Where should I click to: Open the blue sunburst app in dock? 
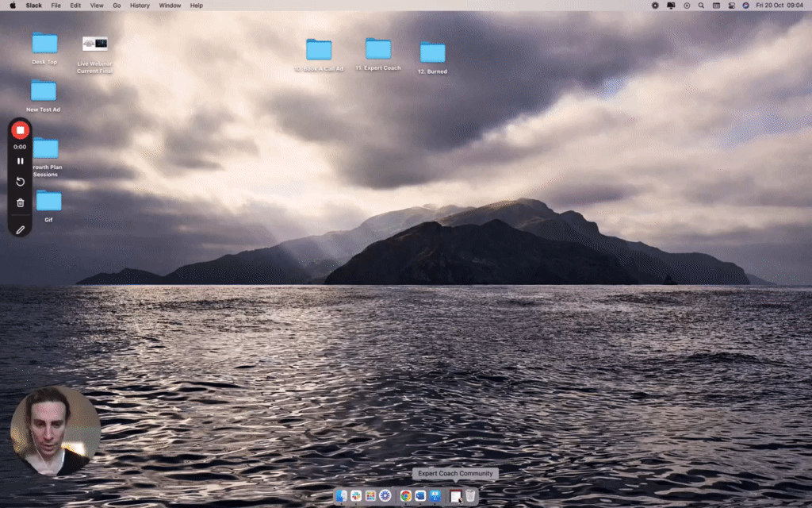pyautogui.click(x=385, y=496)
